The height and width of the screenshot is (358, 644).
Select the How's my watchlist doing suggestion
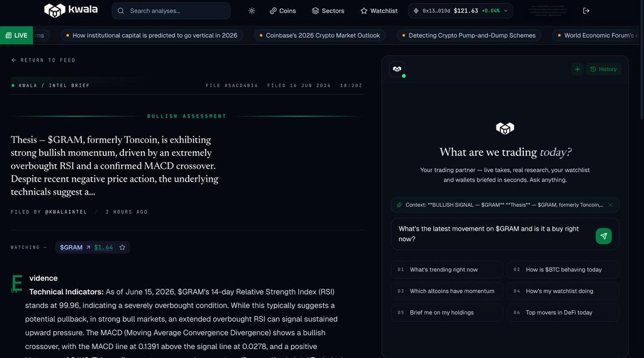[563, 291]
